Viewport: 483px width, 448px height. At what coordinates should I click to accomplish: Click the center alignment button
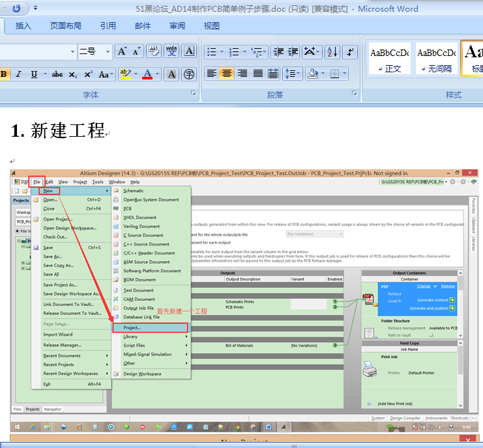point(227,74)
